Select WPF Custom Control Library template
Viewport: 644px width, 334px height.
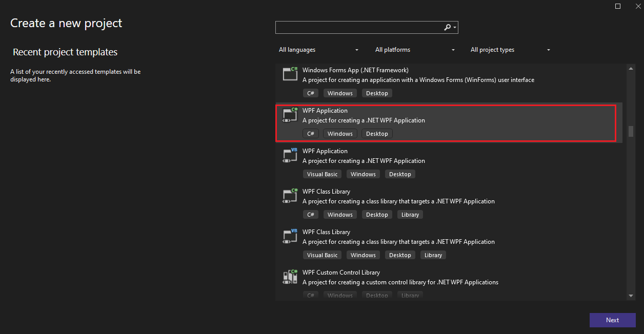click(341, 273)
